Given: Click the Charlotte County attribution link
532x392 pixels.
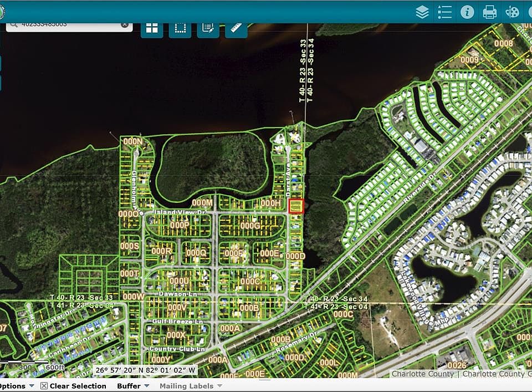Looking at the screenshot, I should click(422, 374).
